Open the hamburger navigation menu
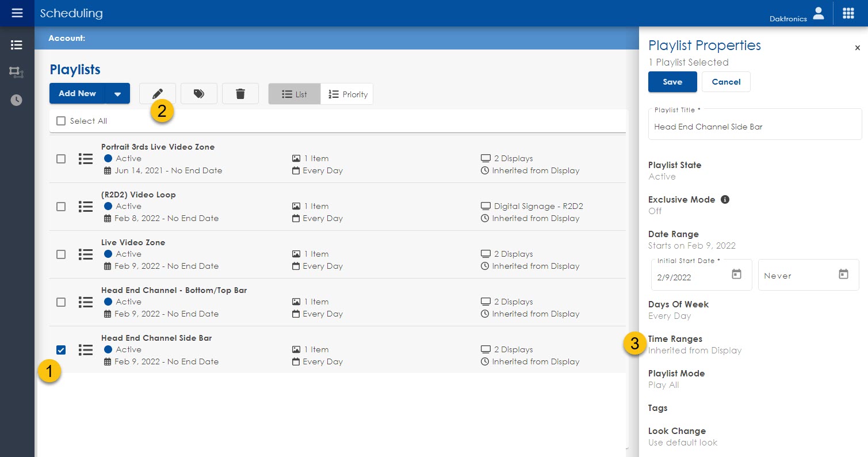 click(17, 13)
